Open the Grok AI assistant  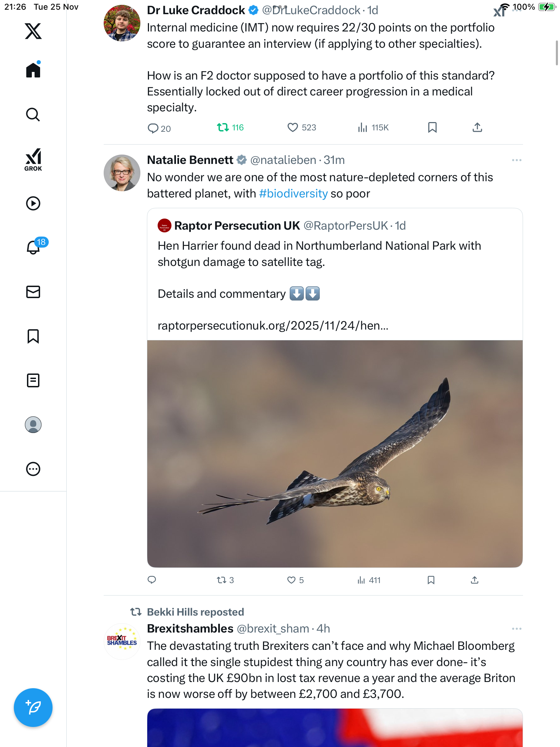tap(33, 160)
